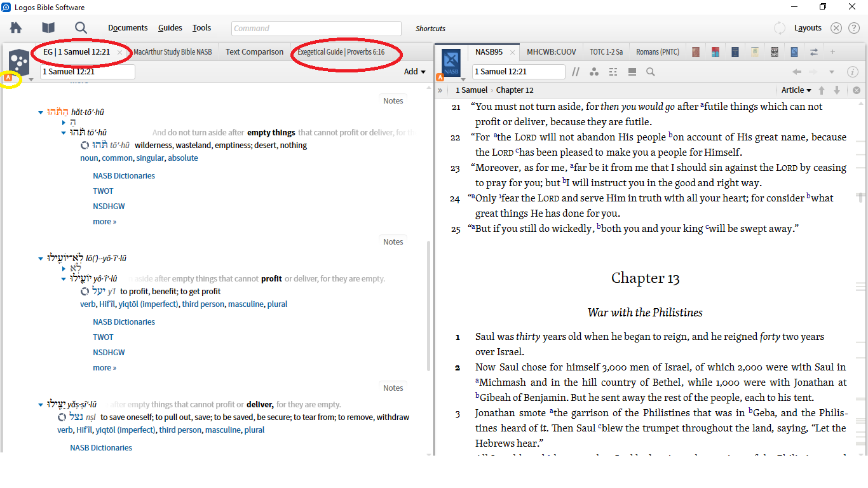
Task: Close the locator bar with the circled X
Action: click(x=857, y=90)
